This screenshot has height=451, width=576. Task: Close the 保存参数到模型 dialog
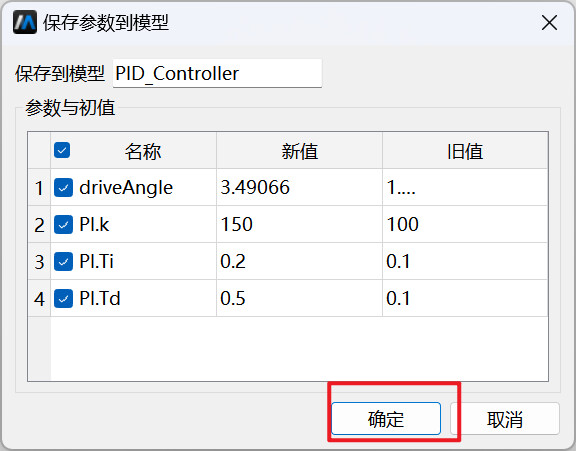(x=549, y=23)
